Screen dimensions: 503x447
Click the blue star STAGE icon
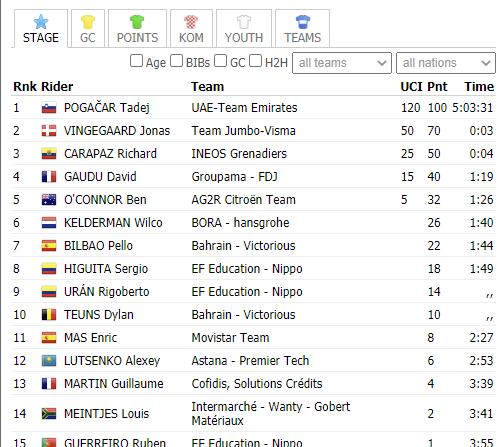click(x=41, y=22)
